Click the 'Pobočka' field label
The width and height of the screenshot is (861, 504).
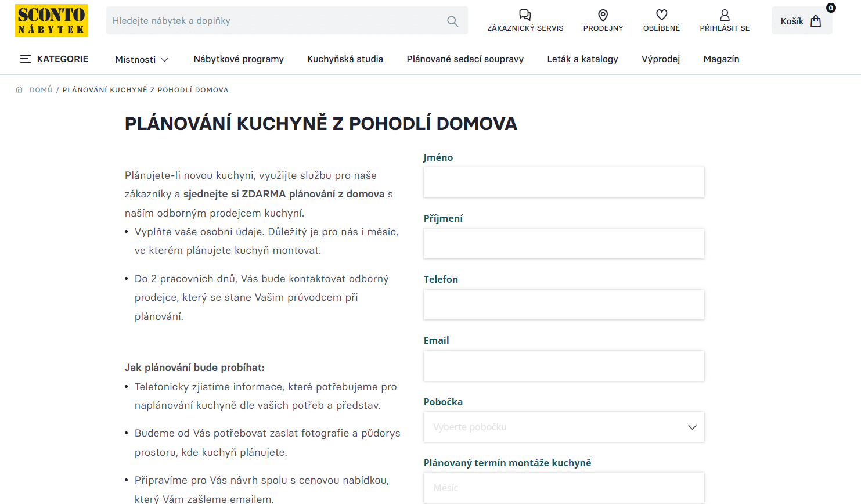(x=443, y=402)
